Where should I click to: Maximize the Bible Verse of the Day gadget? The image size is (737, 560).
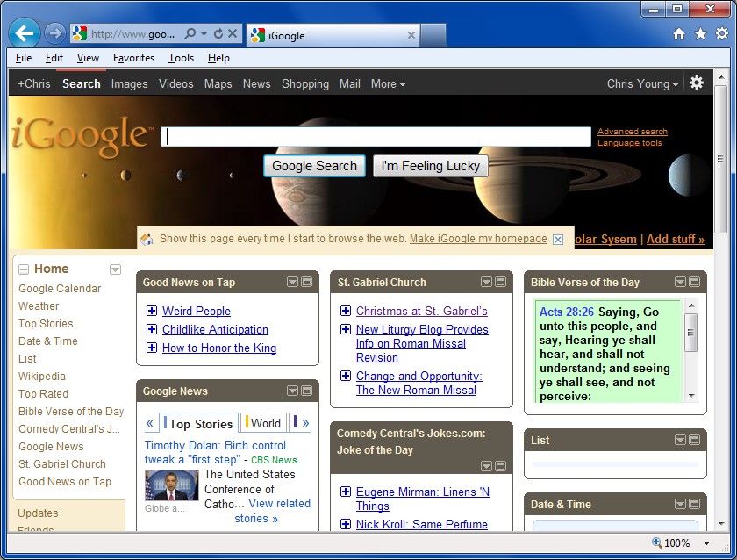(x=695, y=282)
